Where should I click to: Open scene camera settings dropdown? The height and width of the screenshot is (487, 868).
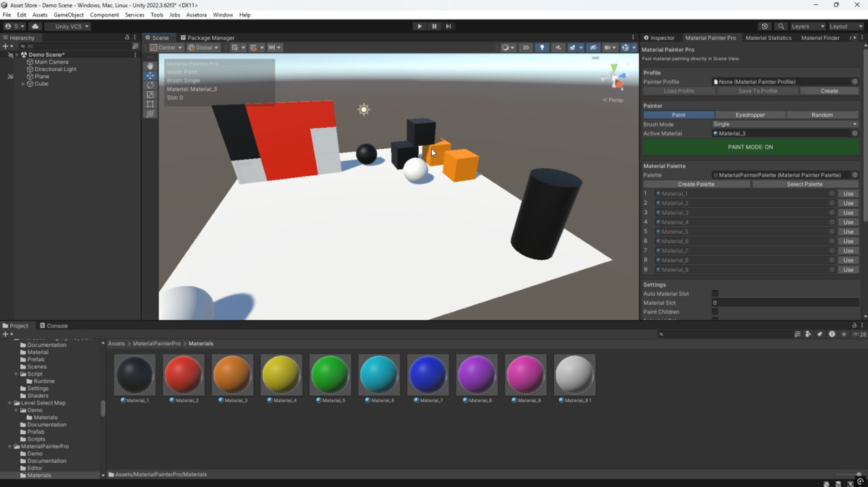pos(610,48)
